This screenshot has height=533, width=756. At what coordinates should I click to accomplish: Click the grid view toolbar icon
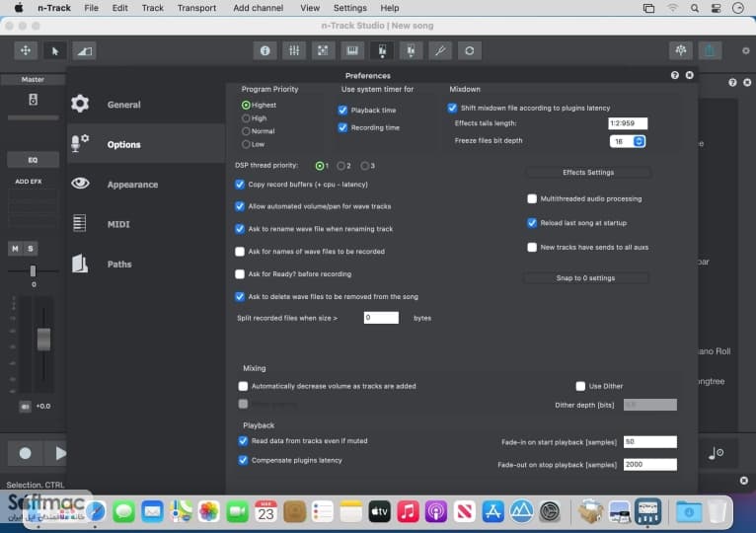(323, 50)
